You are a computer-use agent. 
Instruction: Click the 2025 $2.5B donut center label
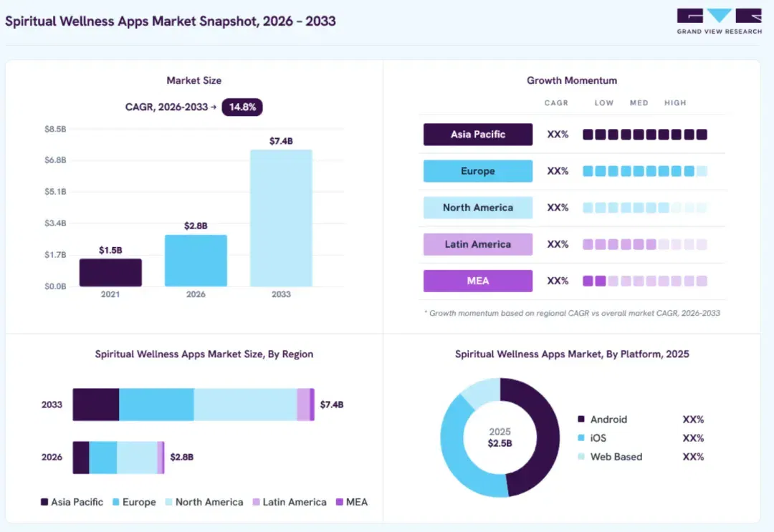[x=500, y=437]
